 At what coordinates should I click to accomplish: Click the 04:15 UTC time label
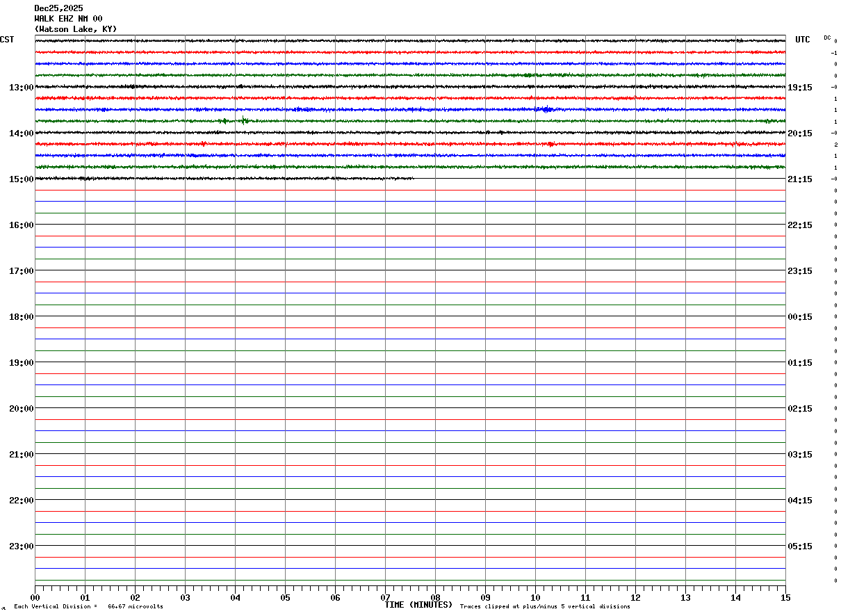pyautogui.click(x=800, y=501)
